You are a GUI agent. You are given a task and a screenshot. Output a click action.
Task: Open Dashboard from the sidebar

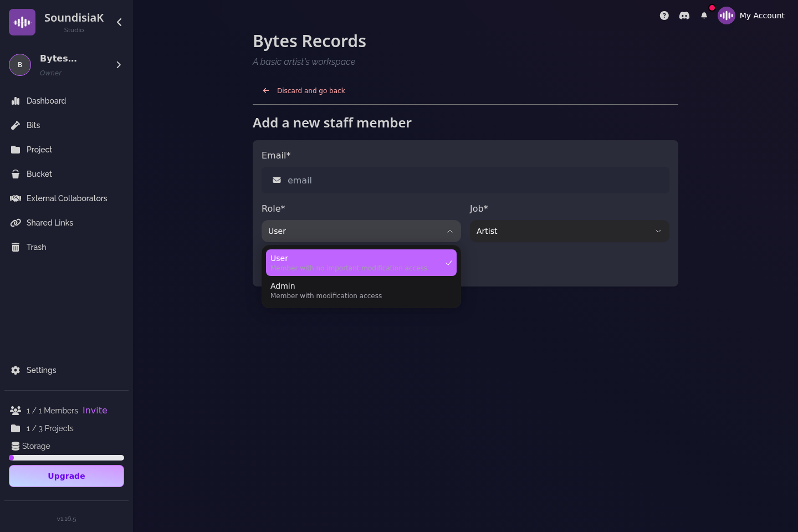tap(66, 101)
